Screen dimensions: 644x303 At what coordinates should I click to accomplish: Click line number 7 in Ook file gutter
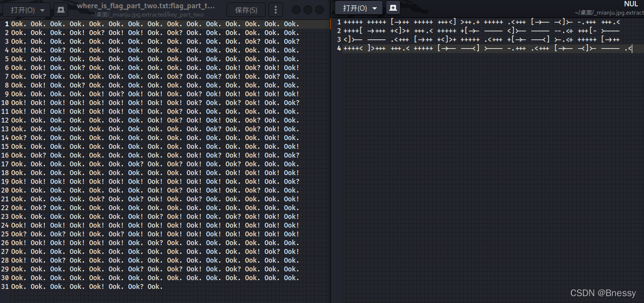pos(6,76)
